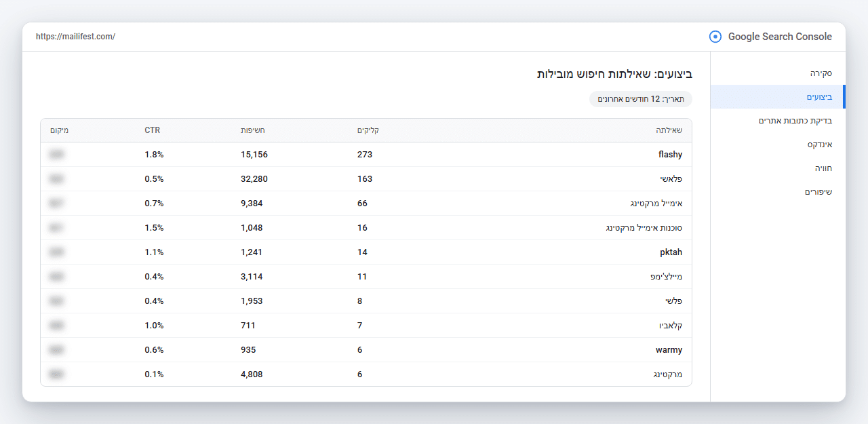Sort by the CTR column header
The height and width of the screenshot is (424, 868).
click(x=152, y=130)
